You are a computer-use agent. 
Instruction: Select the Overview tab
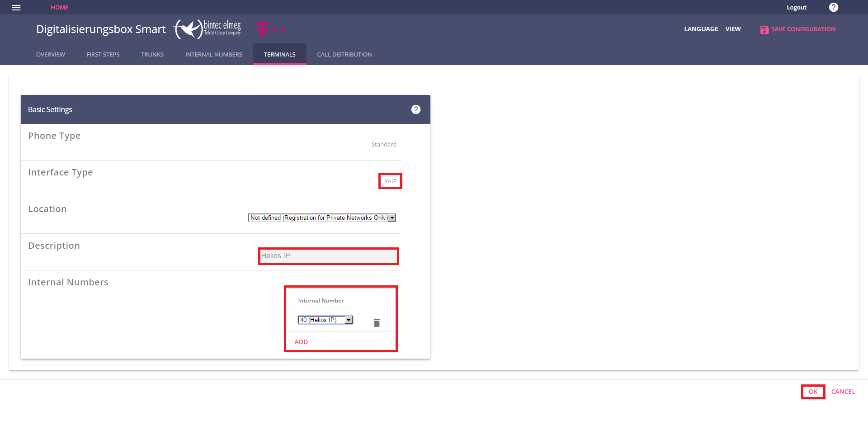point(51,54)
